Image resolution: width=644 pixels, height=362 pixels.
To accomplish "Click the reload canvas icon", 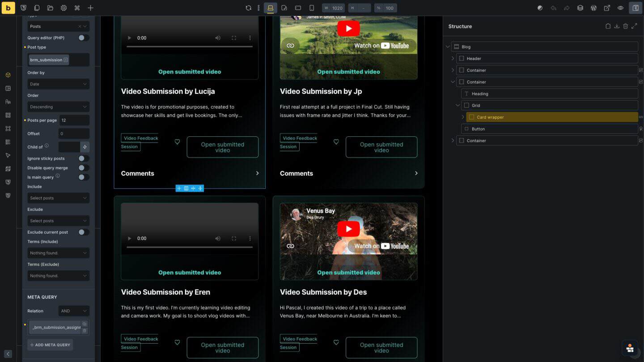I will tap(248, 8).
